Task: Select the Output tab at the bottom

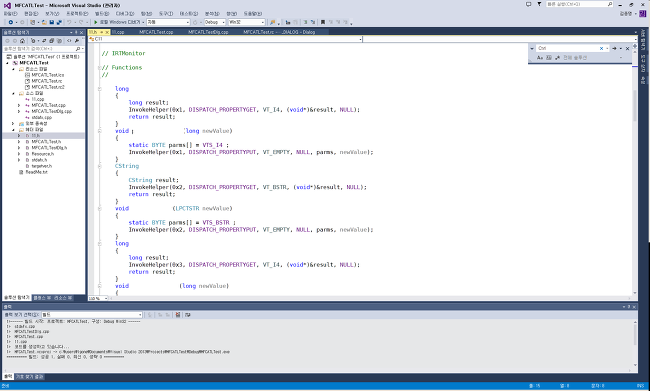Action: [x=8, y=376]
